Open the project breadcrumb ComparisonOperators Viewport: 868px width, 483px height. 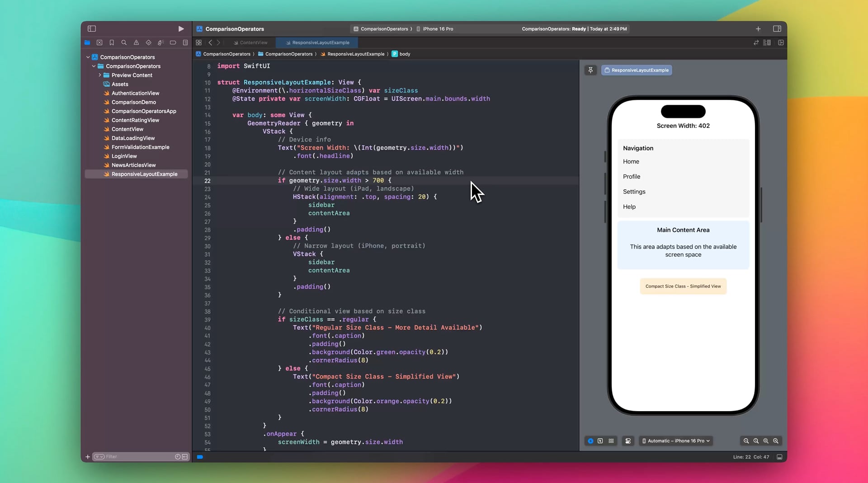[x=223, y=54]
